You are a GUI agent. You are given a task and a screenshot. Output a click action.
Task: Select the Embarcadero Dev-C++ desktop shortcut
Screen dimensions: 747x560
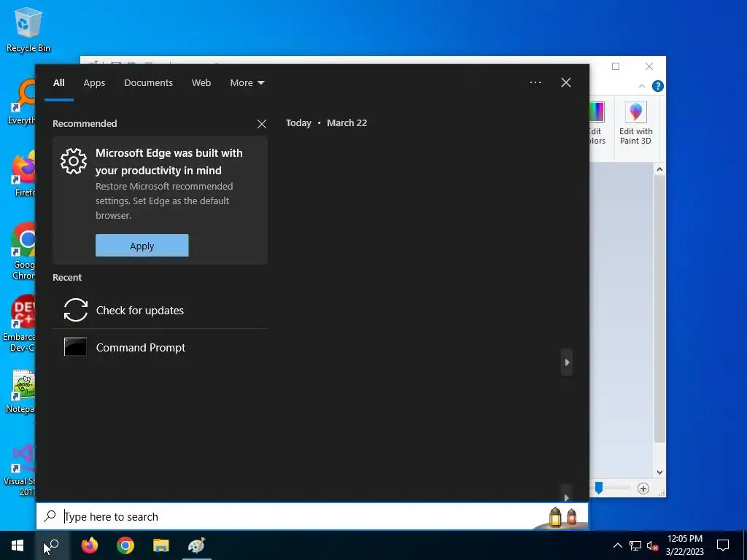[x=19, y=323]
